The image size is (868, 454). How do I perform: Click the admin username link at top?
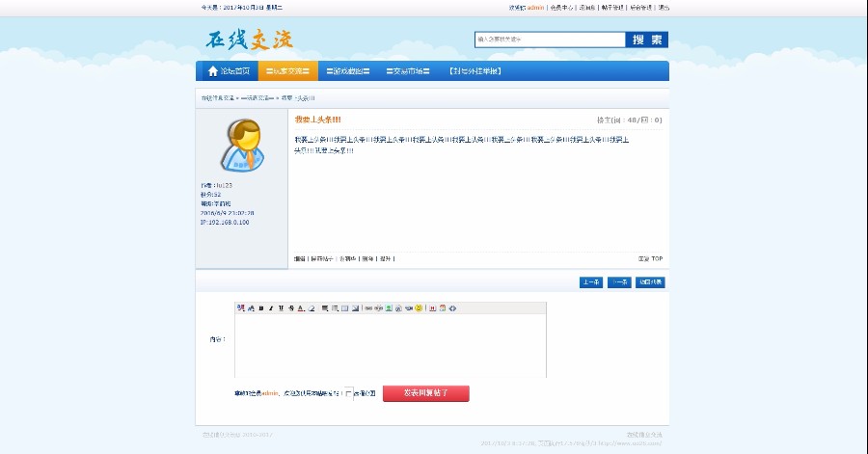(535, 8)
